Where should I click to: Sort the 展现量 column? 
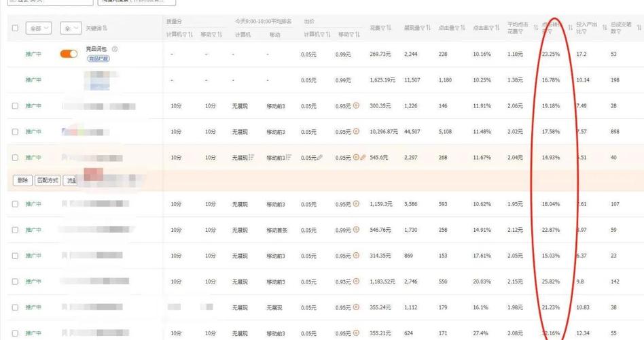point(428,28)
